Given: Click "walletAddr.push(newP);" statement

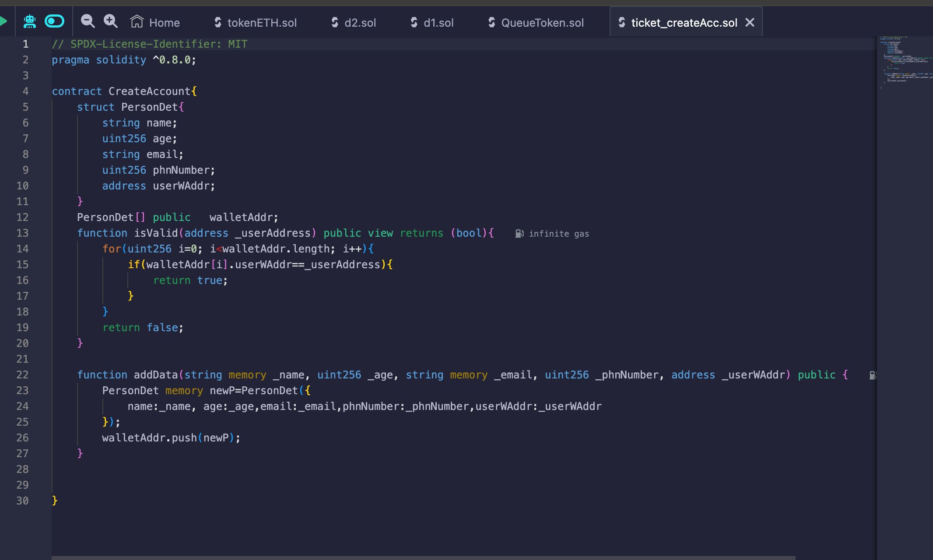Looking at the screenshot, I should (x=171, y=438).
